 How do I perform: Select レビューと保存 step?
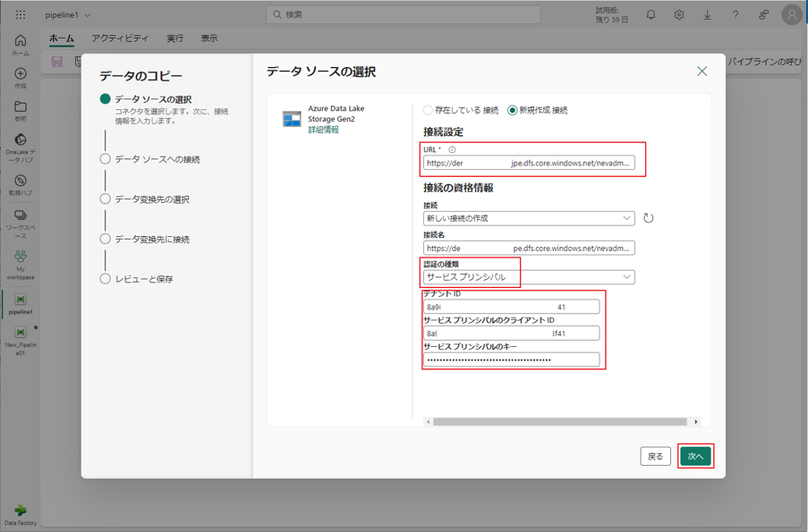(x=137, y=279)
